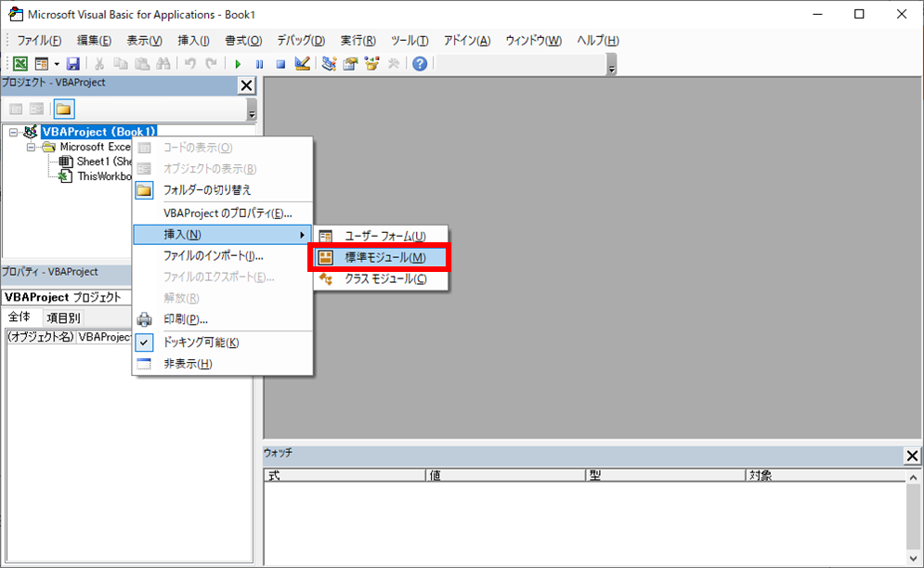Open Toolbox icon in toolbar
Viewport: 924px width, 568px height.
[x=393, y=64]
